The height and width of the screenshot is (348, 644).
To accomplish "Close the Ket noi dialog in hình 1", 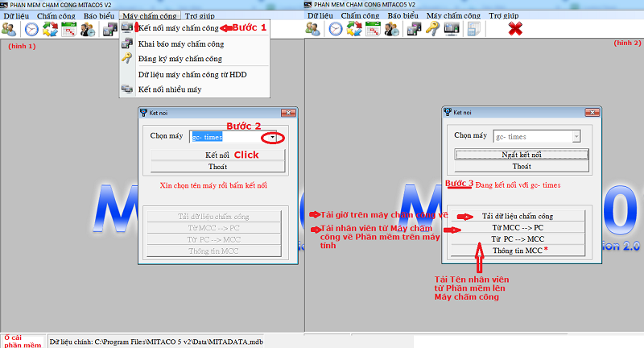I will (288, 113).
